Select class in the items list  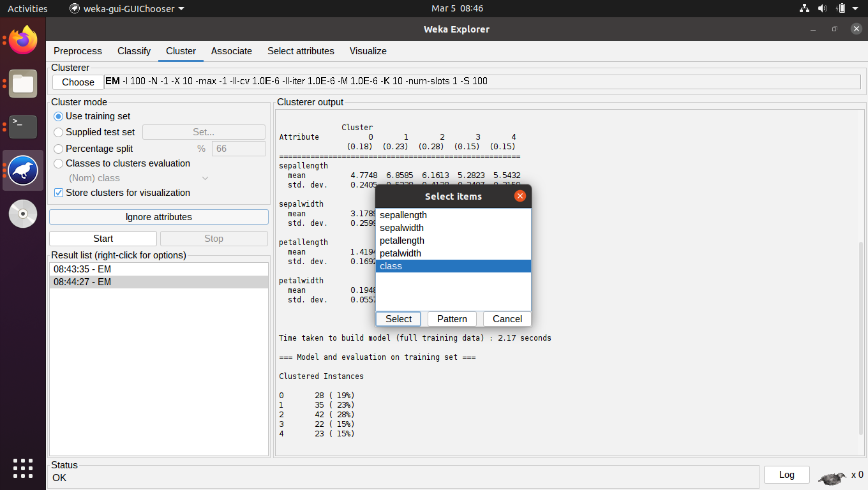[x=453, y=266]
